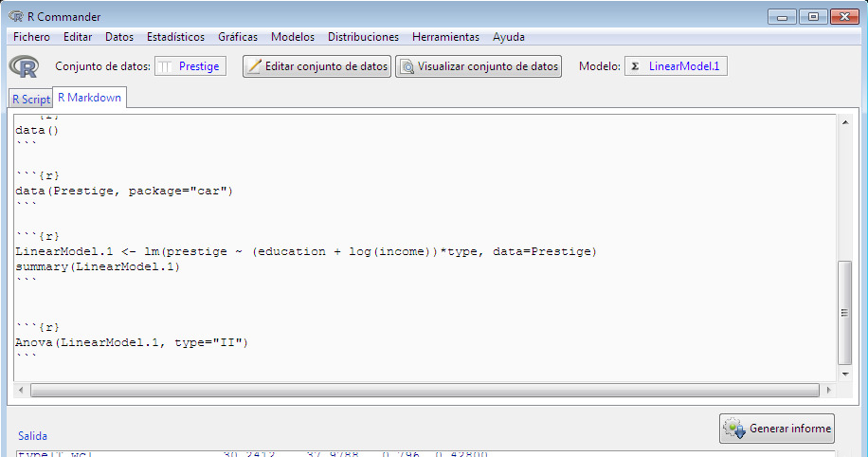
Task: Open the Modelos menu
Action: 292,37
